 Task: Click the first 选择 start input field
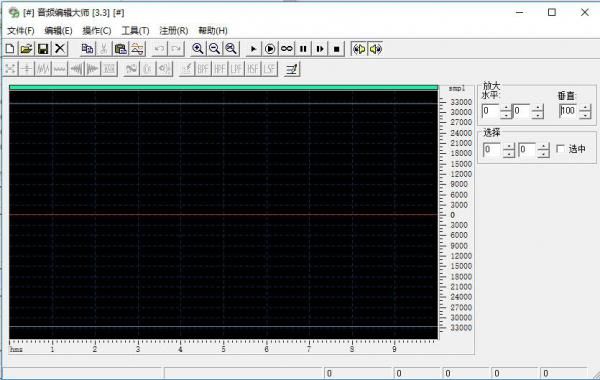tap(492, 150)
